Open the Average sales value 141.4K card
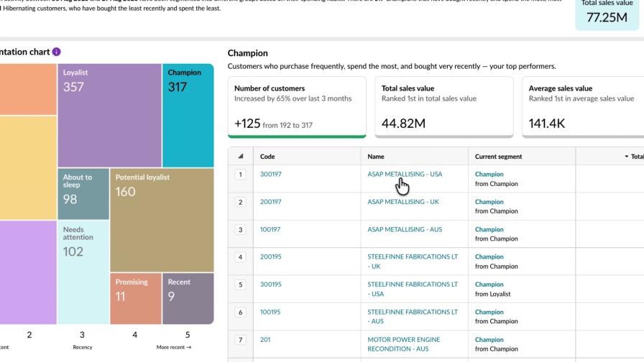Screen dimensions: 644x362 coord(583,107)
